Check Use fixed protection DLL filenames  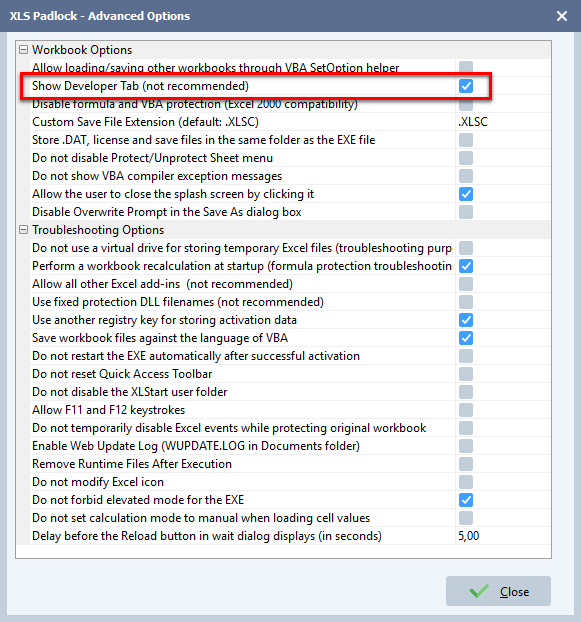point(466,302)
